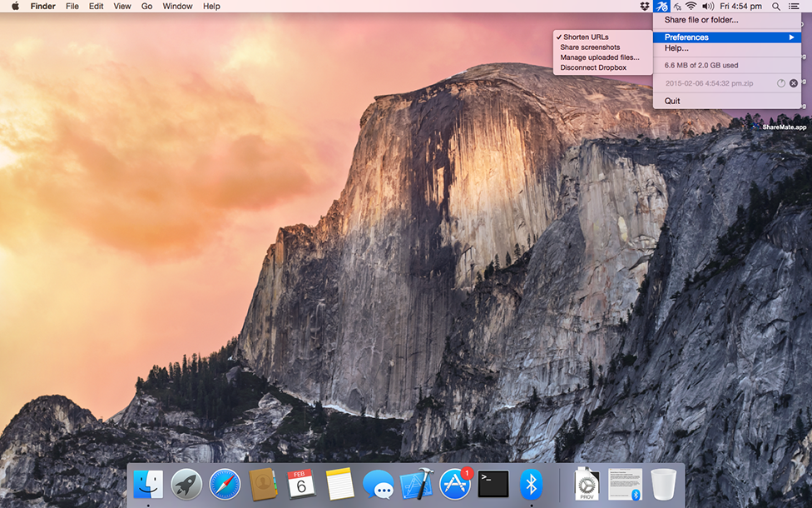
Task: Open the Bluetooth app in the Dock
Action: tap(532, 484)
